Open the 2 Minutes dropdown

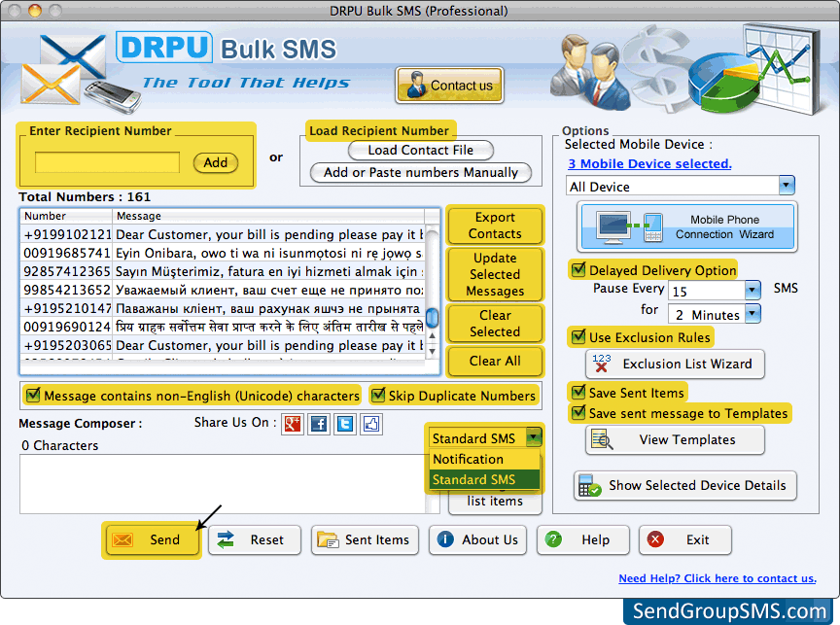coord(752,314)
